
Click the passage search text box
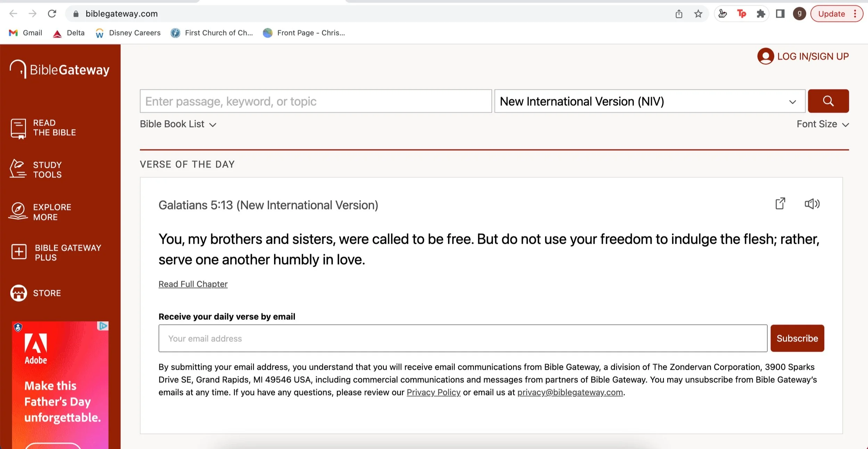coord(315,101)
